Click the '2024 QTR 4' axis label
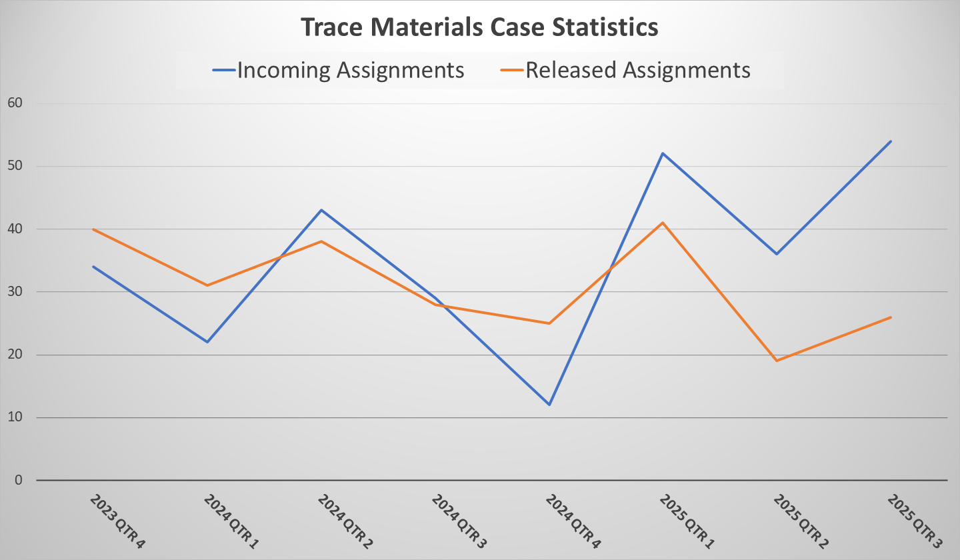Image resolution: width=960 pixels, height=560 pixels. 572,521
